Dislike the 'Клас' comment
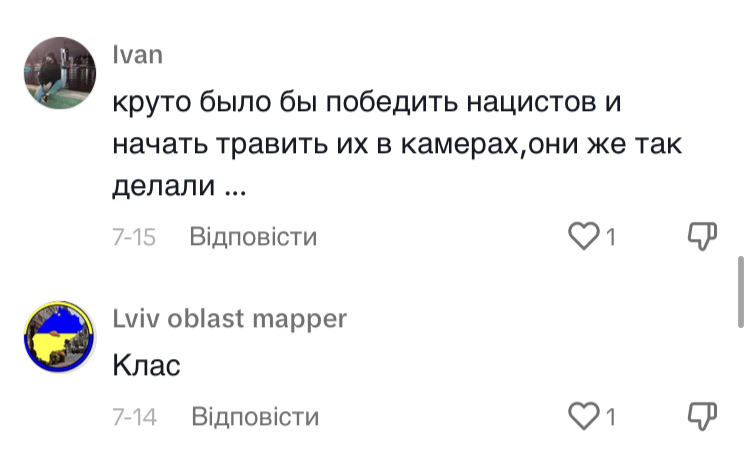Viewport: 750px width, 452px height. 704,415
